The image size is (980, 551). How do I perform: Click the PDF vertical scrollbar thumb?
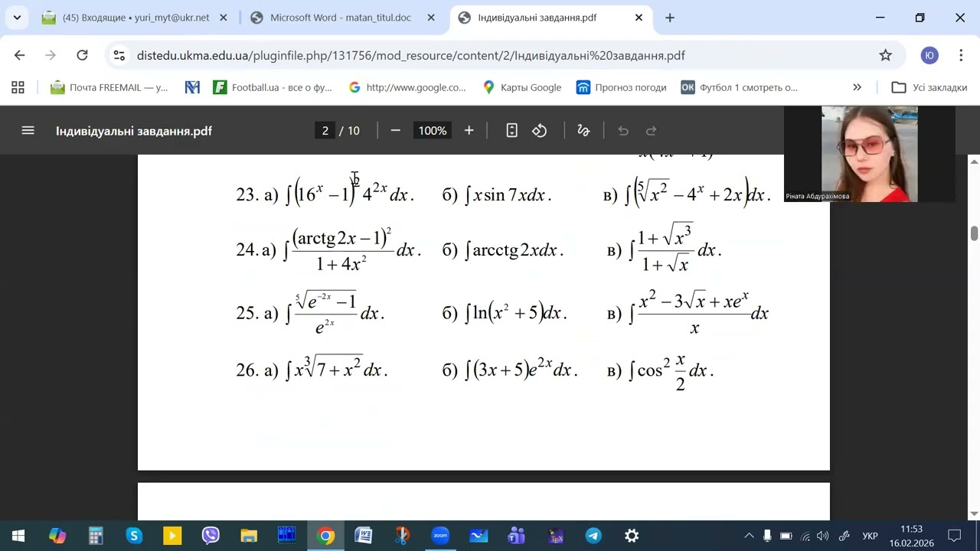(974, 233)
